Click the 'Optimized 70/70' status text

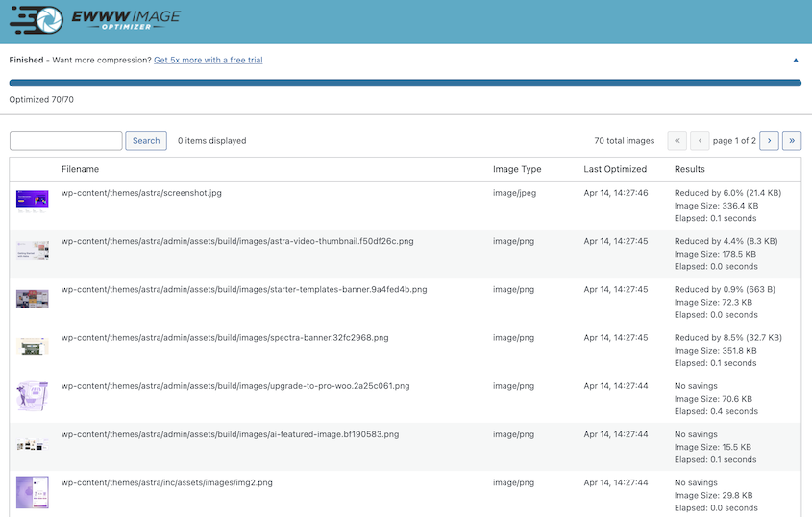pyautogui.click(x=41, y=100)
